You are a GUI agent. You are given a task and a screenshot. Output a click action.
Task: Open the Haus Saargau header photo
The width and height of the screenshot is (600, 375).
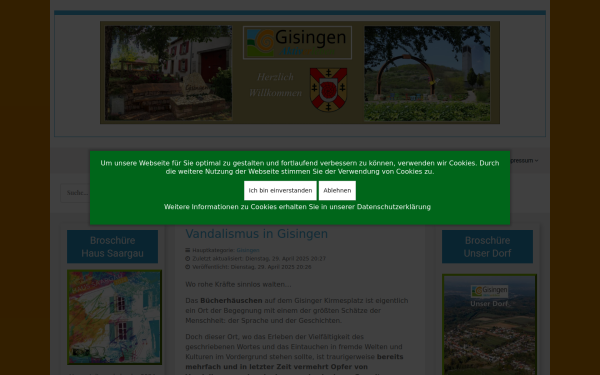click(168, 73)
